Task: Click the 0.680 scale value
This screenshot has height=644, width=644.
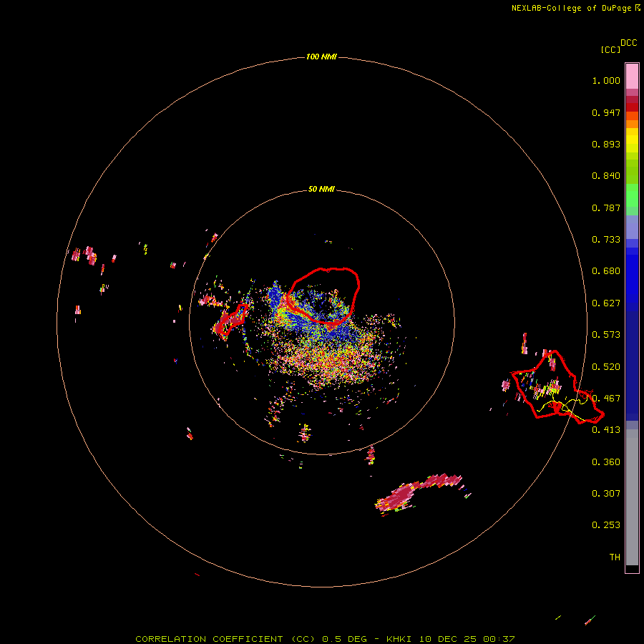Action: pos(606,271)
